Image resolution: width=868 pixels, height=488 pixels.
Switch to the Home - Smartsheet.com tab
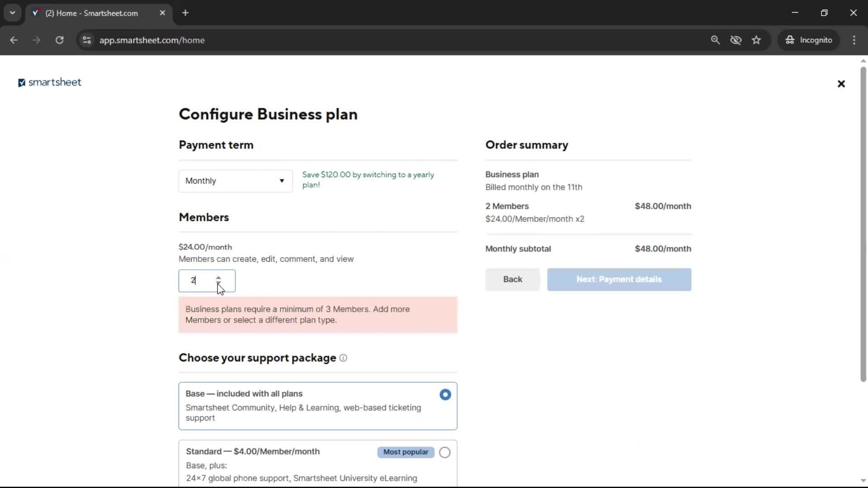pyautogui.click(x=92, y=13)
